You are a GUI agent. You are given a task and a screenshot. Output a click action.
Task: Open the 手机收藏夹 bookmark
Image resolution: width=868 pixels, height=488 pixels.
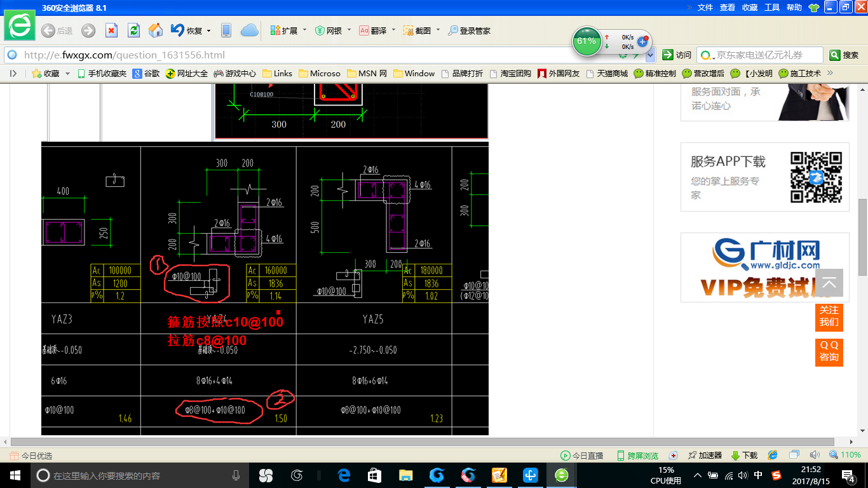102,74
